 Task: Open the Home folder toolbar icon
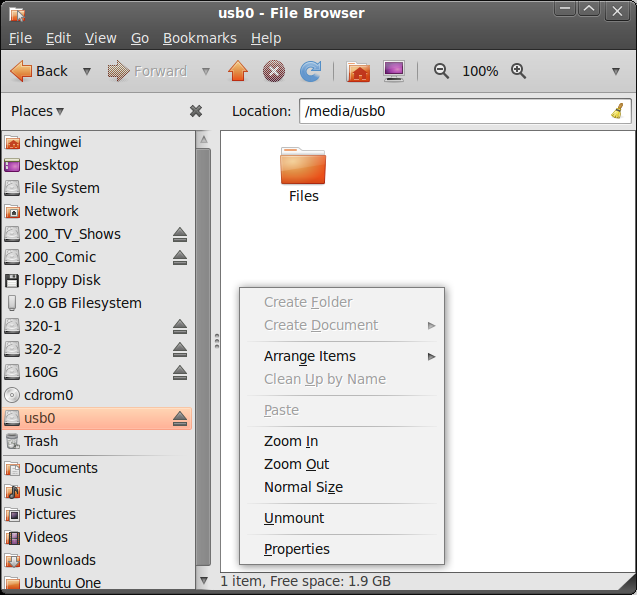(x=358, y=71)
